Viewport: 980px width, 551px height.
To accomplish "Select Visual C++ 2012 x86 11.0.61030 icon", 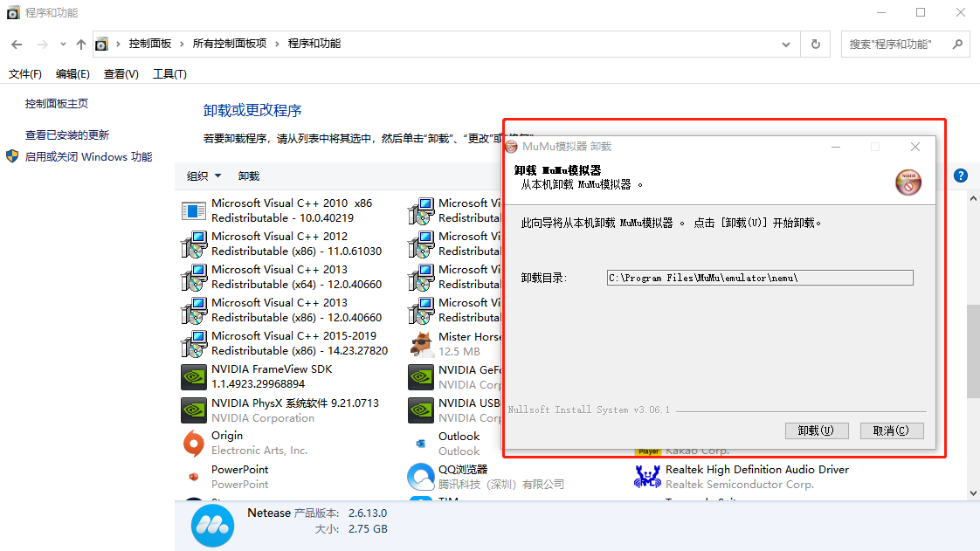I will coord(194,244).
